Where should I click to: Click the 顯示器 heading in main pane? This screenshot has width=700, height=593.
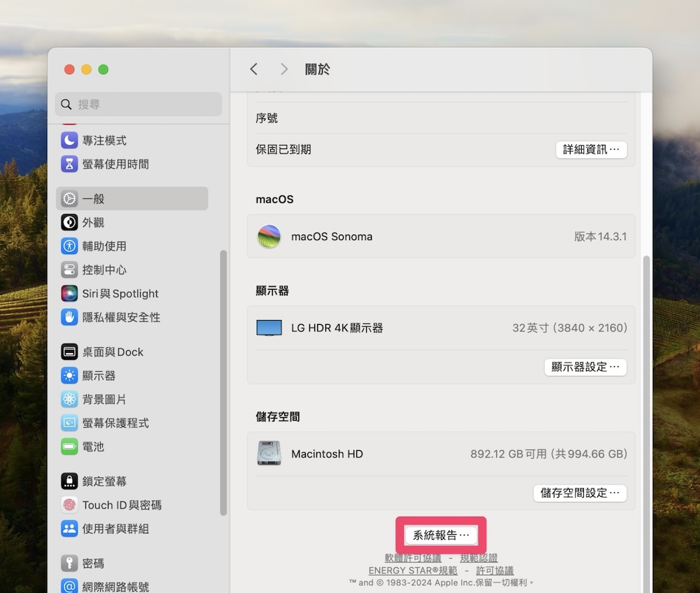coord(272,291)
